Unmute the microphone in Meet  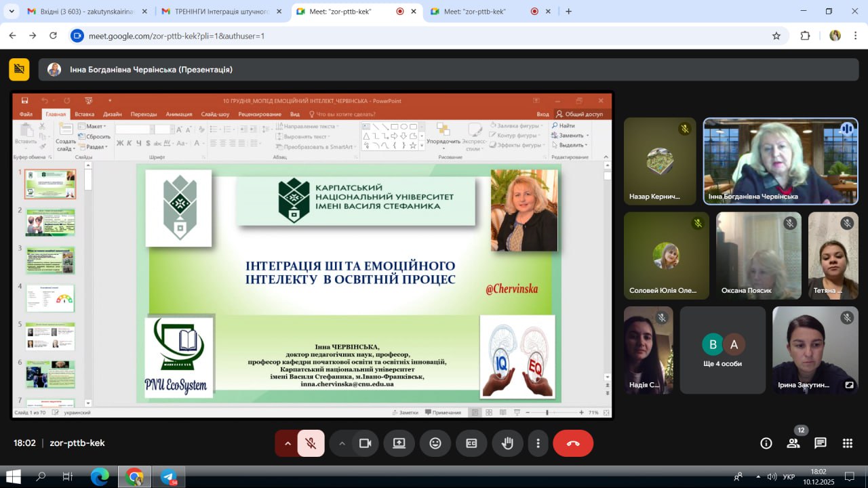[311, 443]
